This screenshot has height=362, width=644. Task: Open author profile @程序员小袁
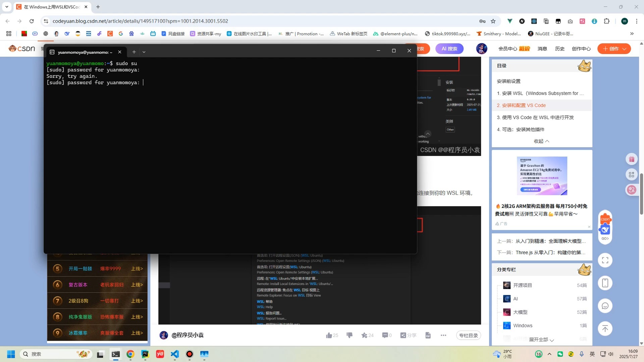click(x=187, y=335)
